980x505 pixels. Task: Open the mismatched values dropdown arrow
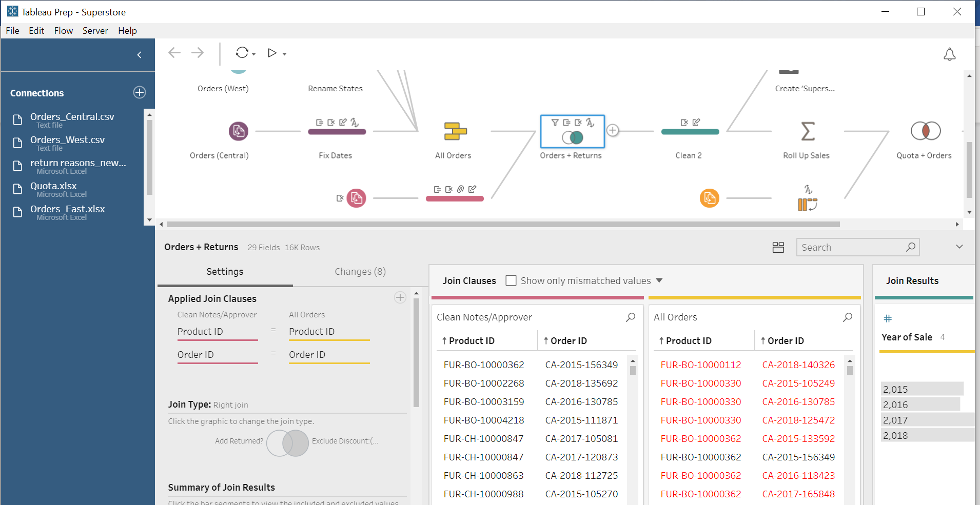point(659,280)
